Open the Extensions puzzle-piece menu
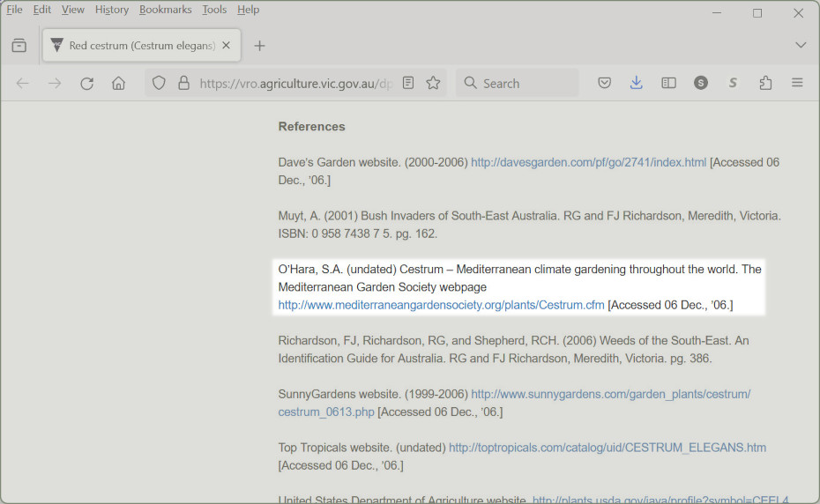820x504 pixels. [x=765, y=83]
